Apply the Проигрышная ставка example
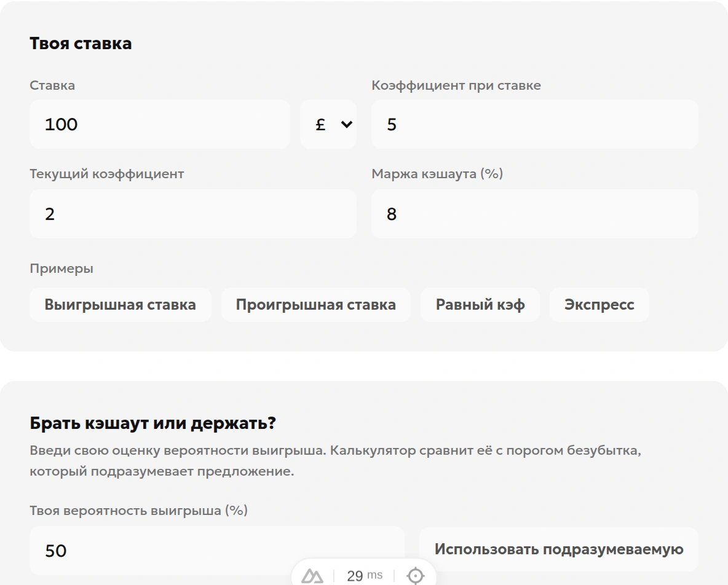The image size is (728, 585). [x=315, y=305]
